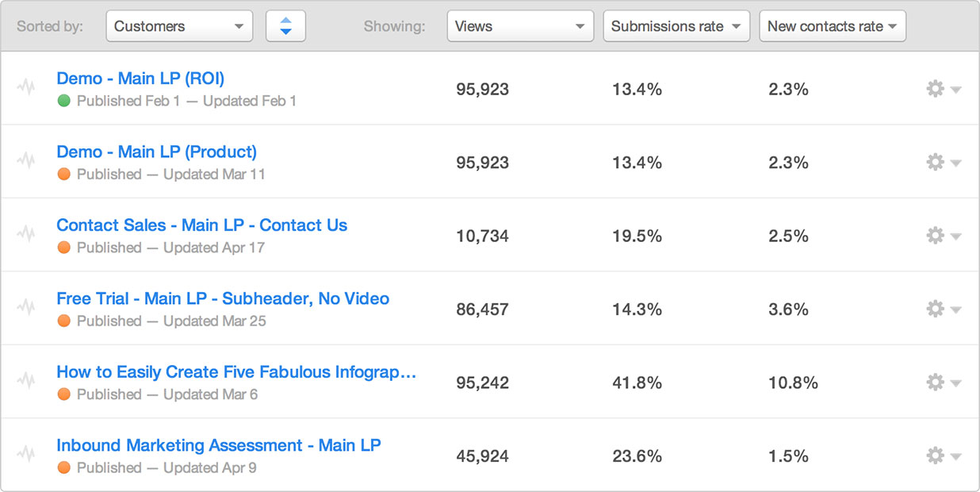Open the New contacts rate dropdown

(x=833, y=26)
